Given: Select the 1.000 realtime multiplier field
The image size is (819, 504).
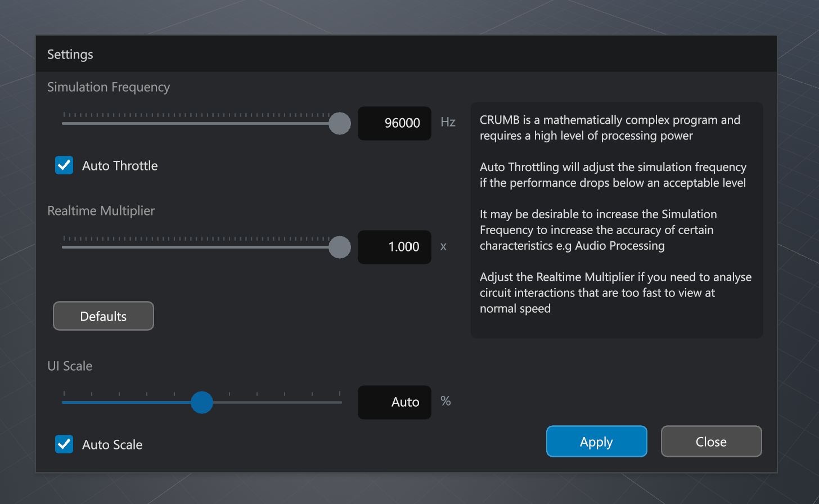Looking at the screenshot, I should pos(394,247).
